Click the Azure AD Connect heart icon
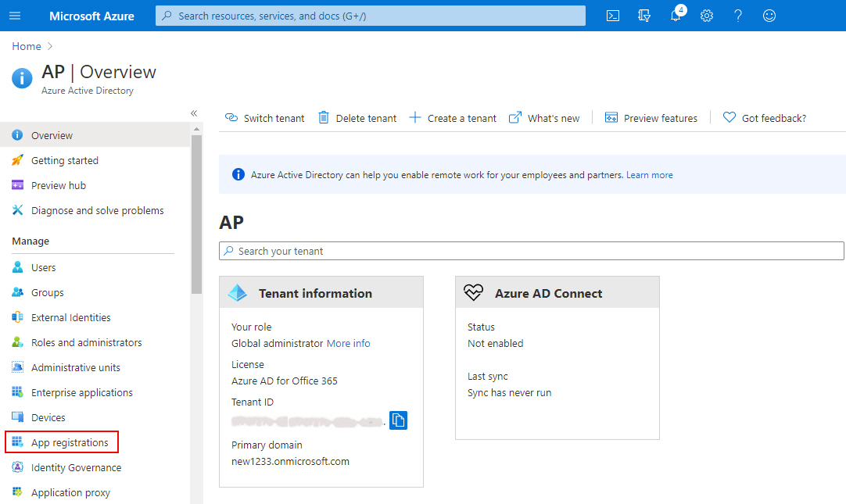The image size is (846, 504). pyautogui.click(x=473, y=292)
